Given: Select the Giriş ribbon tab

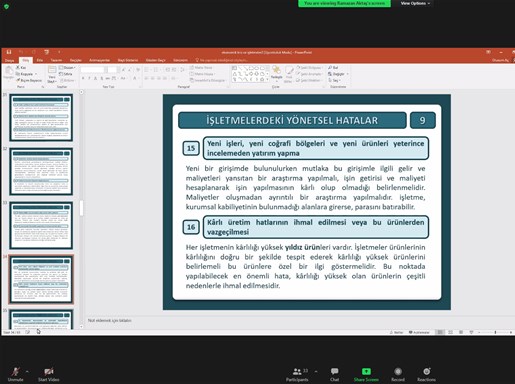Looking at the screenshot, I should click(x=26, y=60).
